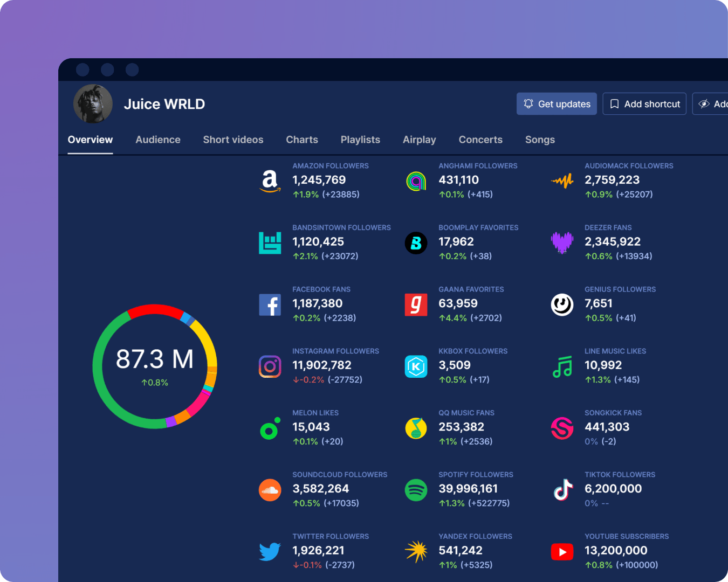Click the Twitter bird icon
The height and width of the screenshot is (582, 728).
[270, 552]
